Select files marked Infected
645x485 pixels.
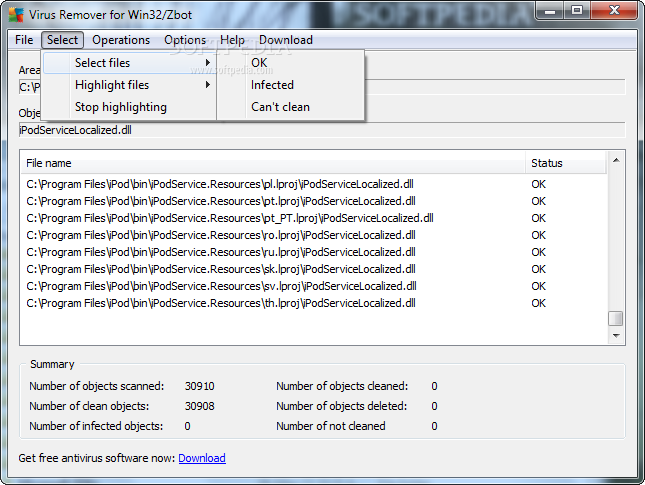pyautogui.click(x=290, y=85)
